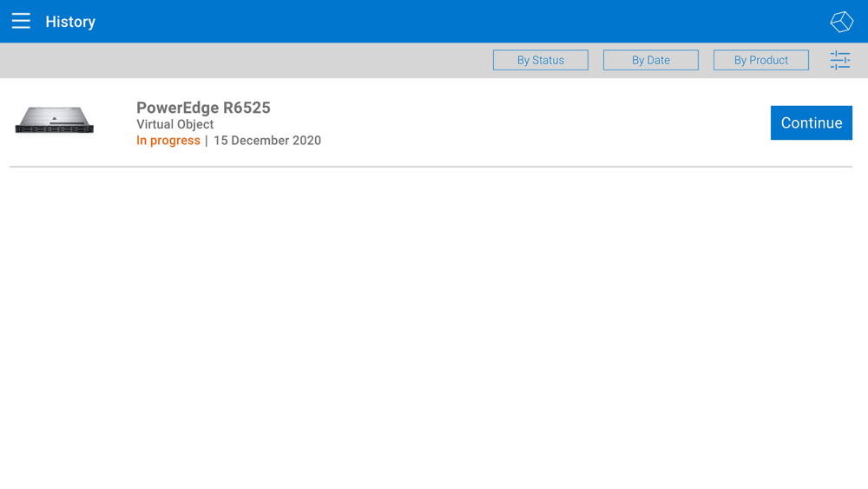The width and height of the screenshot is (868, 489).
Task: Select the 'In progress' status text
Action: point(168,141)
